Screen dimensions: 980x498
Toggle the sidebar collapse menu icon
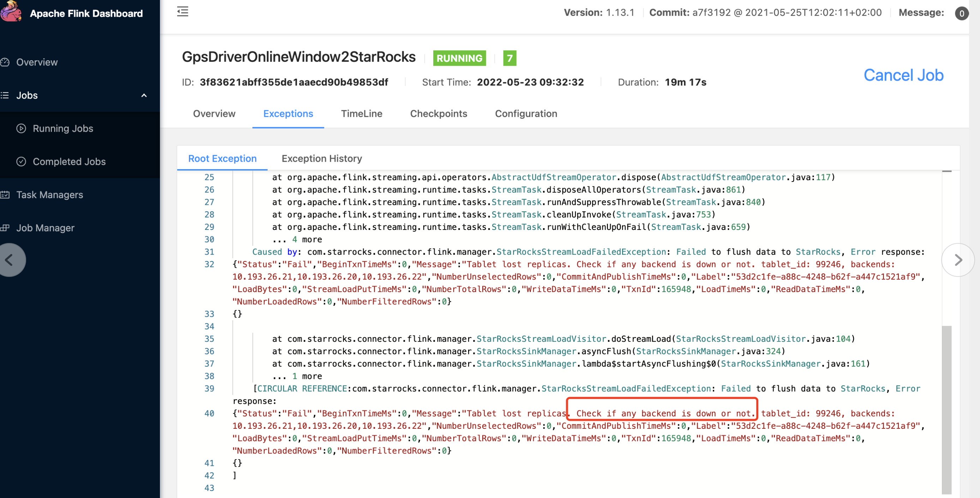[183, 12]
